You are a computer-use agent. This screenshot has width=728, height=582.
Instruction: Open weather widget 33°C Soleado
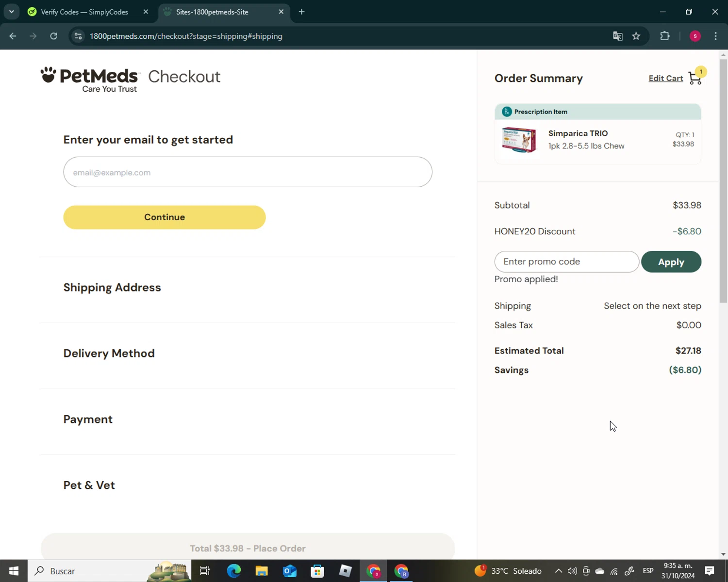coord(508,571)
